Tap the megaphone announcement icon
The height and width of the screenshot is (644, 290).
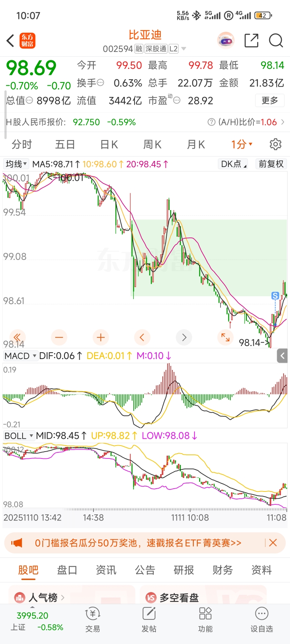[17, 543]
